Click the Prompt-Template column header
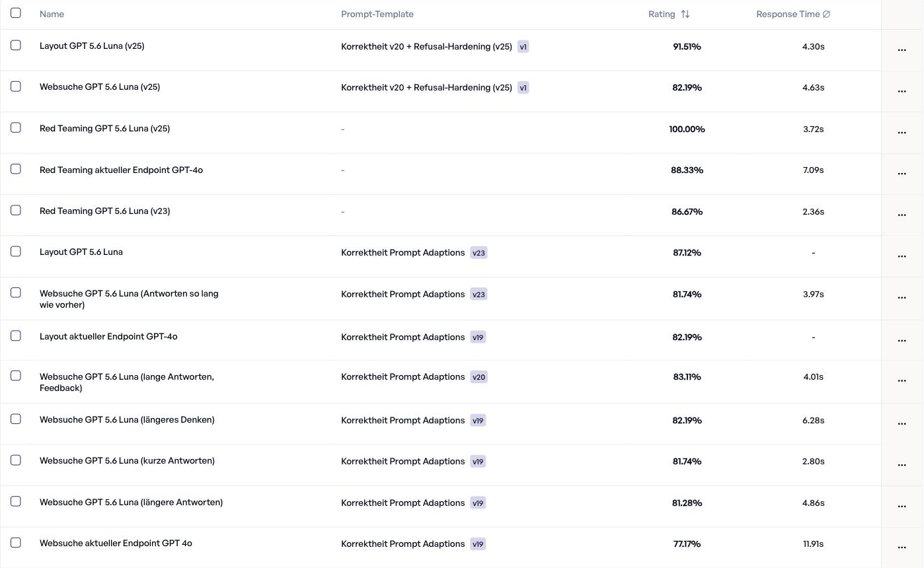The image size is (924, 568). pos(377,14)
